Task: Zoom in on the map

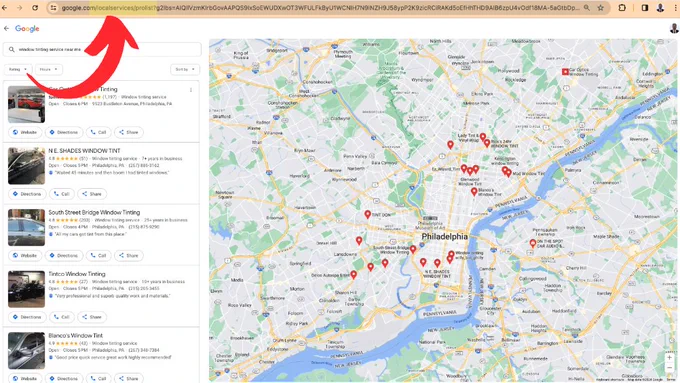Action: [x=670, y=358]
